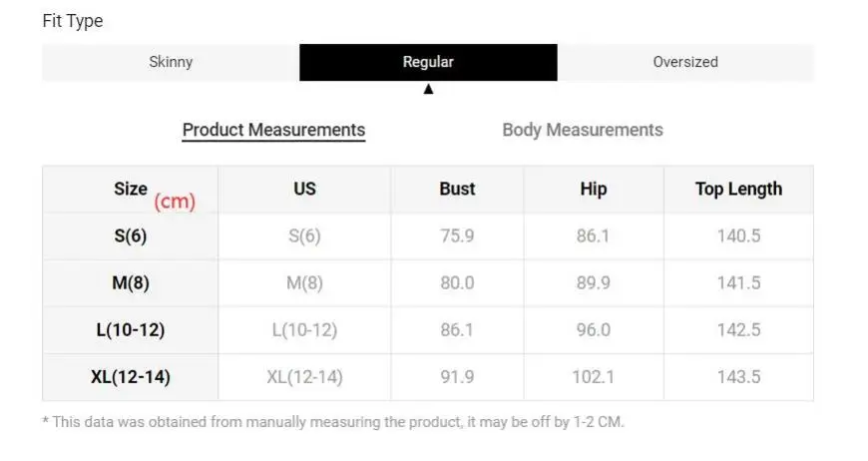Screen dimensions: 868x461
Task: Click the Top Length column header
Action: tap(738, 189)
